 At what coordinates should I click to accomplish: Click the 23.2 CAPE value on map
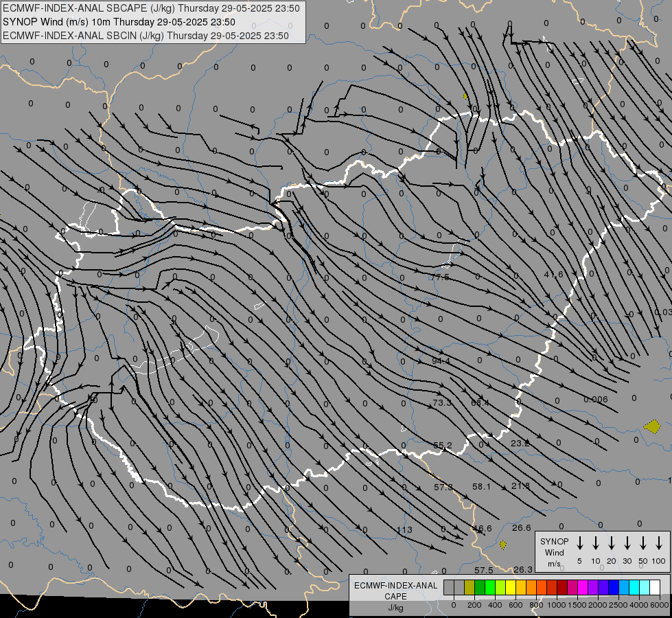point(520,443)
